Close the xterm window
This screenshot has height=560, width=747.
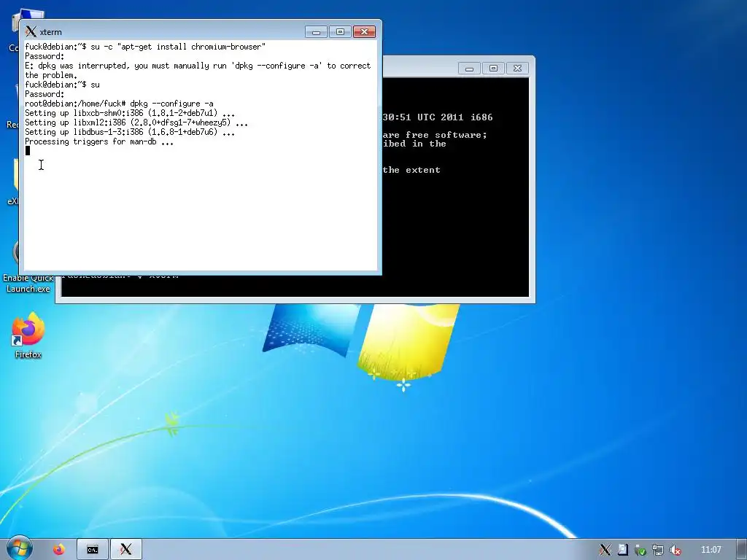click(365, 32)
